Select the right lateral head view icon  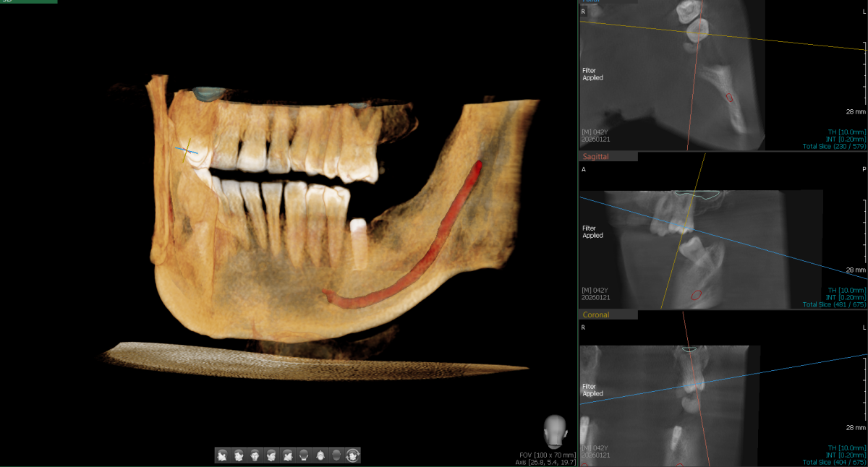click(x=223, y=455)
